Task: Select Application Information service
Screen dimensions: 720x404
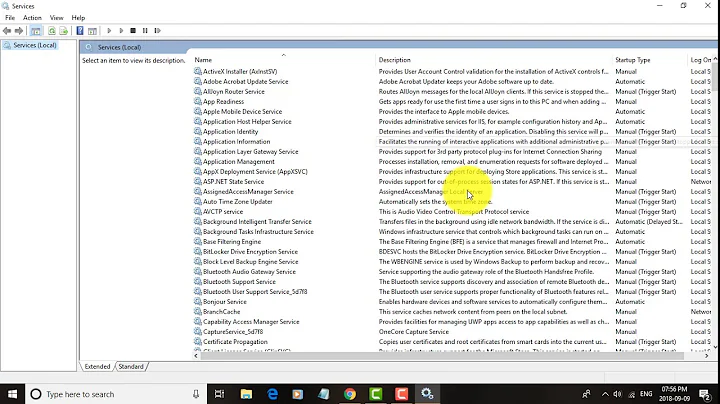Action: pyautogui.click(x=236, y=142)
